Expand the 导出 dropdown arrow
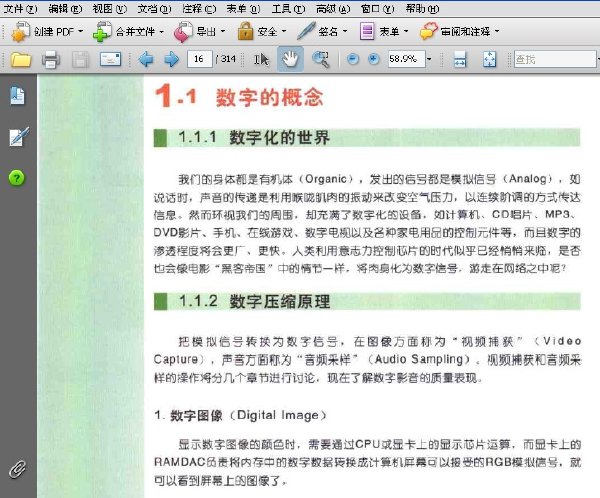The height and width of the screenshot is (498, 600). (223, 31)
